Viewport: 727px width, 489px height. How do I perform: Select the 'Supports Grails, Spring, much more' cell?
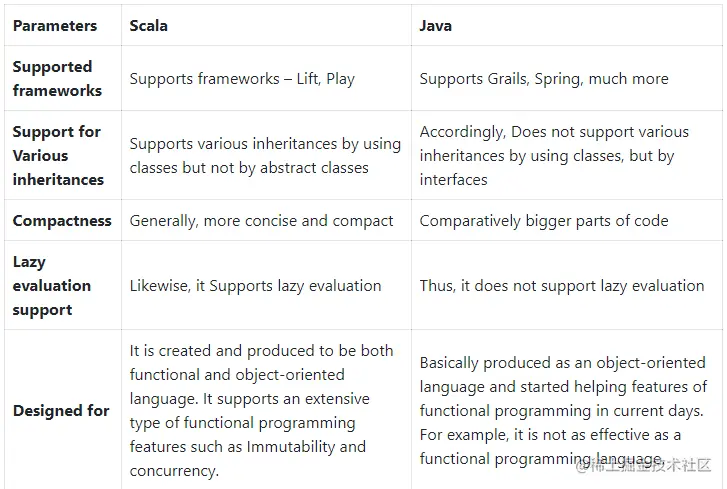pyautogui.click(x=544, y=78)
